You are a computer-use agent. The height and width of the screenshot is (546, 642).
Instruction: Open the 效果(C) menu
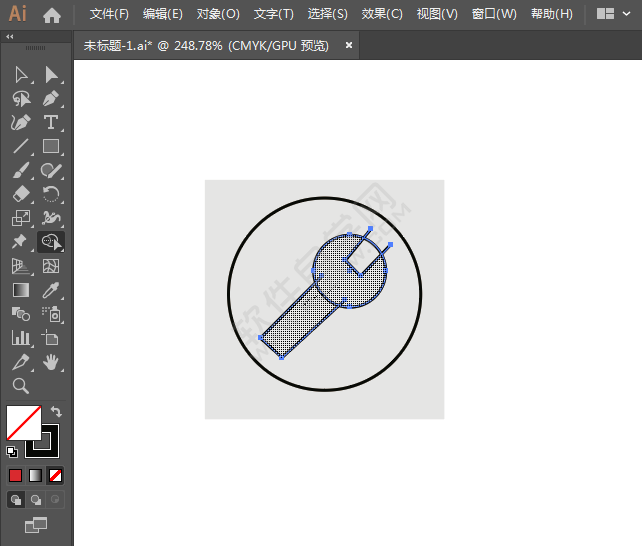pyautogui.click(x=382, y=14)
